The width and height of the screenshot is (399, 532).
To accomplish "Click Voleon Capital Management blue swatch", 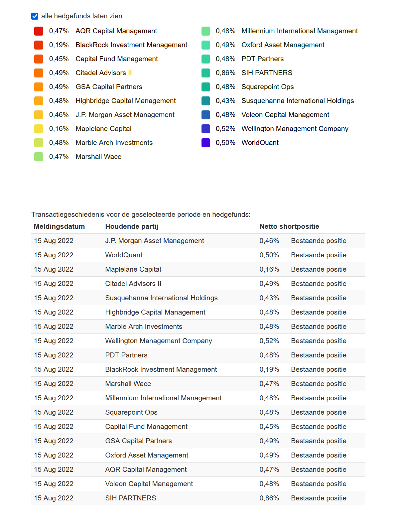I will click(x=206, y=115).
